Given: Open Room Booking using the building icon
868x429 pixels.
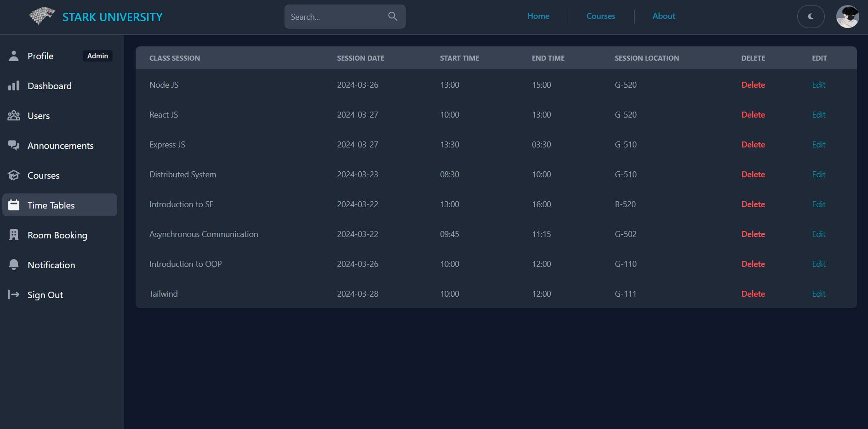Looking at the screenshot, I should 14,235.
